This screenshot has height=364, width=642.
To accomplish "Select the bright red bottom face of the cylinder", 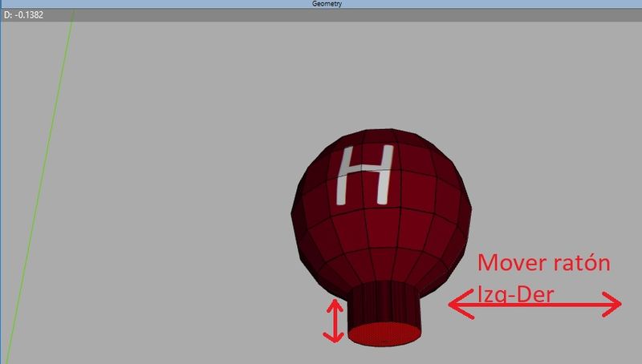I will (384, 334).
